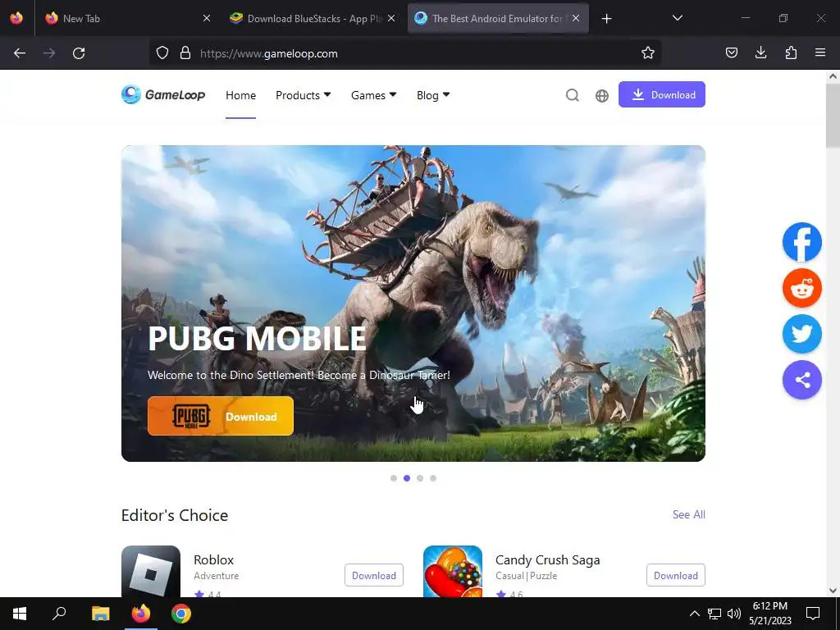This screenshot has width=840, height=630.
Task: Click the purple Download button in header
Action: pos(662,94)
